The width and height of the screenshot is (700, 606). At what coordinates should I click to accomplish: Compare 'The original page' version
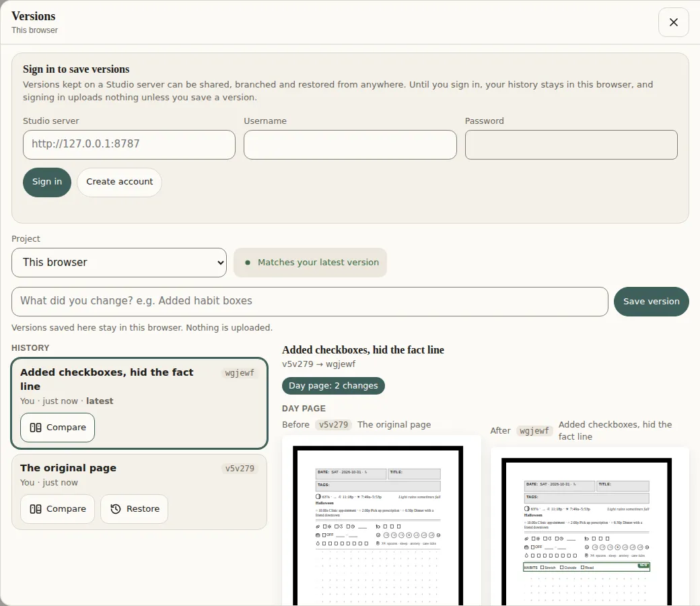point(58,509)
